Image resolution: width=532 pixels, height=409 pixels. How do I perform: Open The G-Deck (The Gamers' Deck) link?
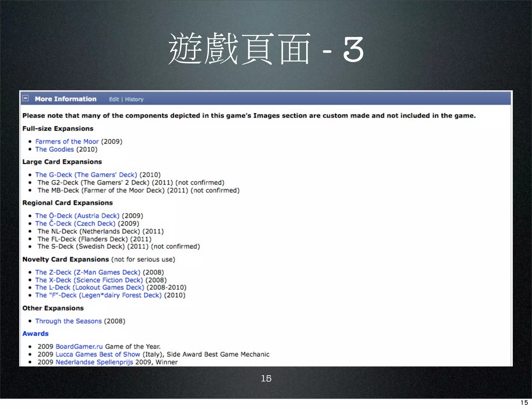point(86,175)
